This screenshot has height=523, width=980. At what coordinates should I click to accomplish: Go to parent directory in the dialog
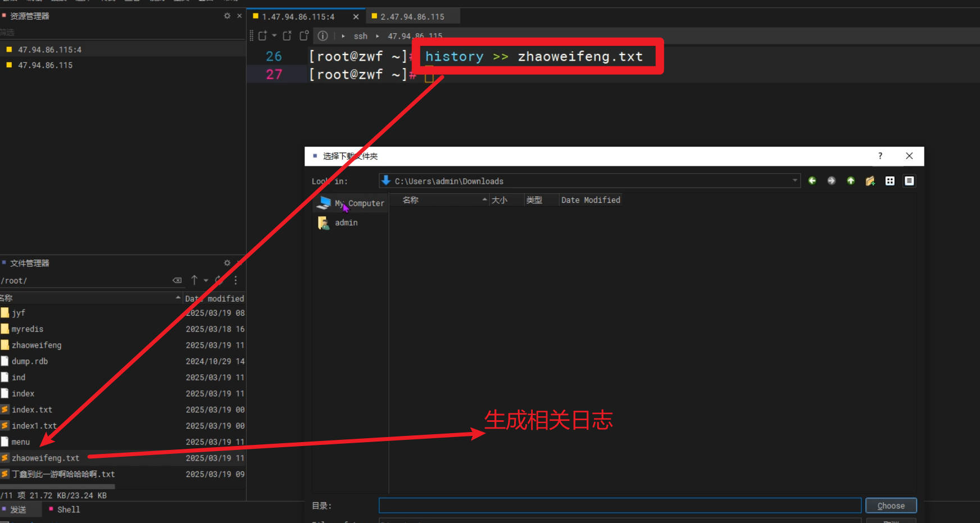point(851,181)
